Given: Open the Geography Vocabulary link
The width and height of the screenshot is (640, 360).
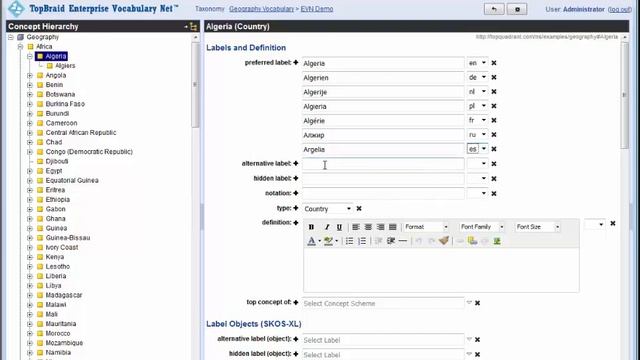Looking at the screenshot, I should point(261,9).
